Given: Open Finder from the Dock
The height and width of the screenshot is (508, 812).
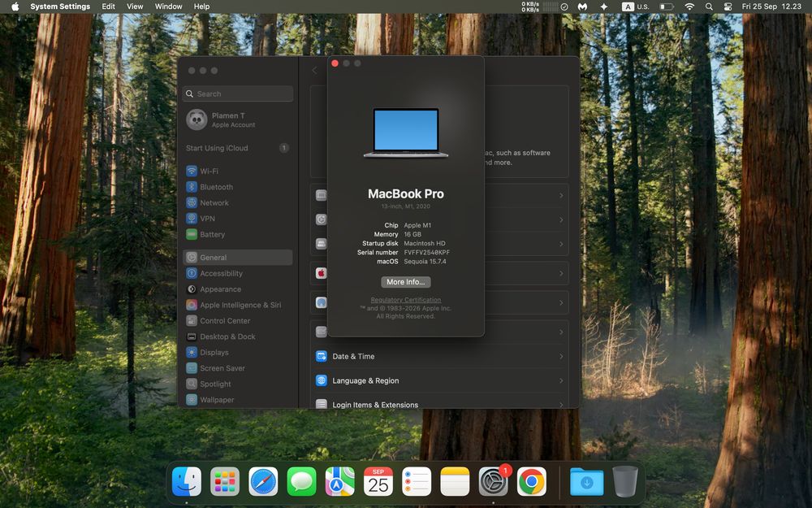Looking at the screenshot, I should point(187,481).
